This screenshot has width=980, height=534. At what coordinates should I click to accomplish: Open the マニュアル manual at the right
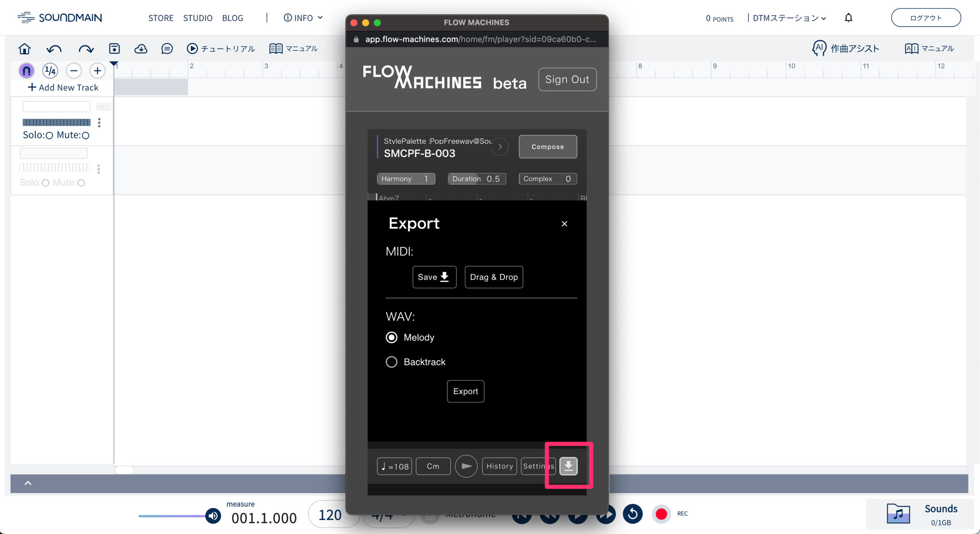coord(929,49)
